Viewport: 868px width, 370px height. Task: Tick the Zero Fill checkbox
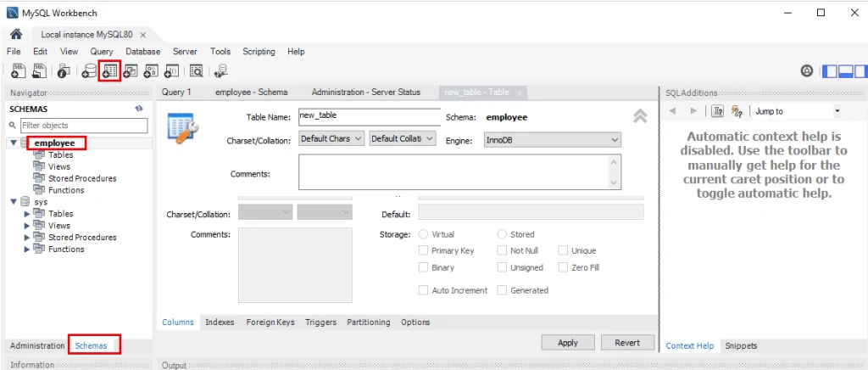coord(563,267)
